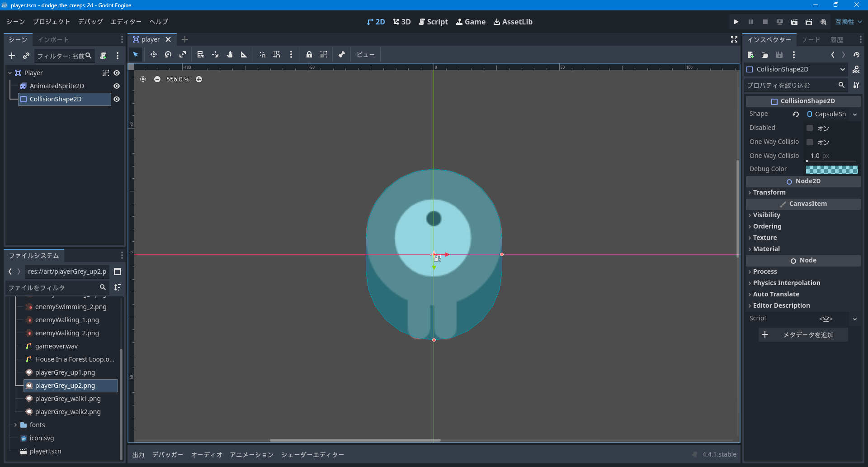Switch to the Script workspace
Screen dimensions: 868x467
[434, 22]
